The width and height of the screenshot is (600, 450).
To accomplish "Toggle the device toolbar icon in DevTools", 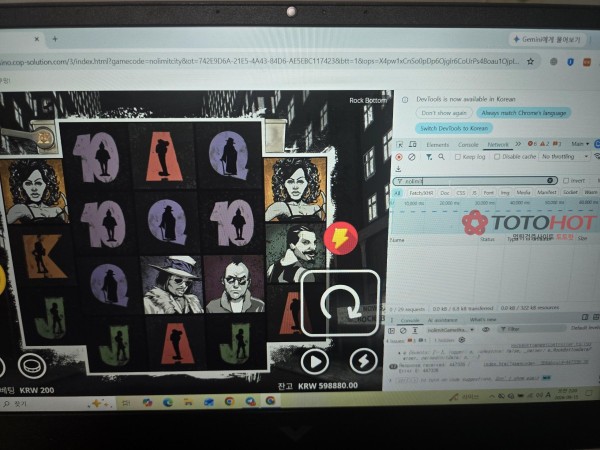I will click(x=412, y=144).
